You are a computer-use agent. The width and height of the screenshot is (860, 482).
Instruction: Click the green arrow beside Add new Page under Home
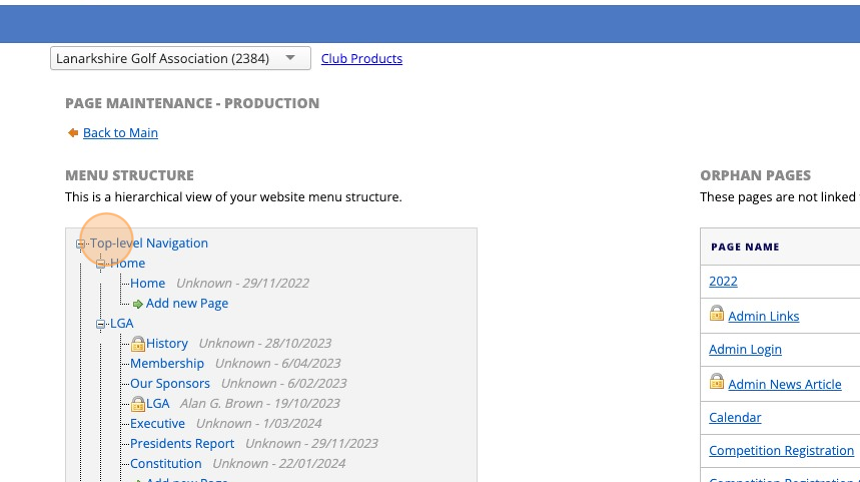(138, 304)
